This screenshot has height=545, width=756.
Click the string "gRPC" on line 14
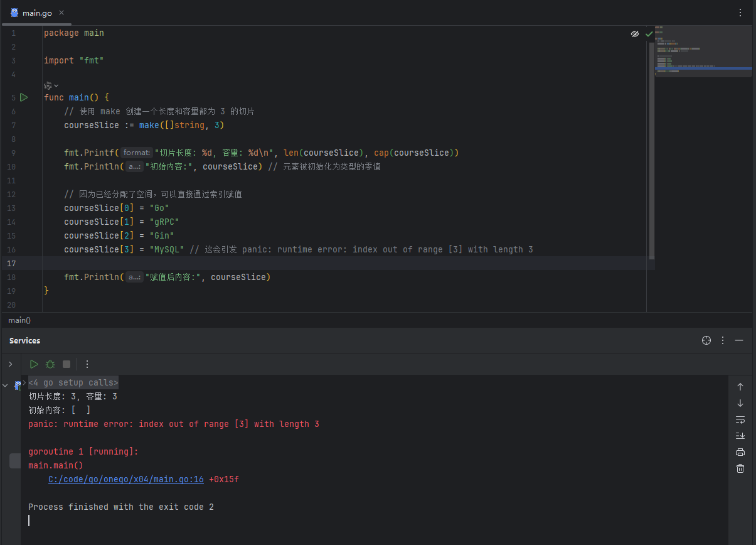point(164,222)
